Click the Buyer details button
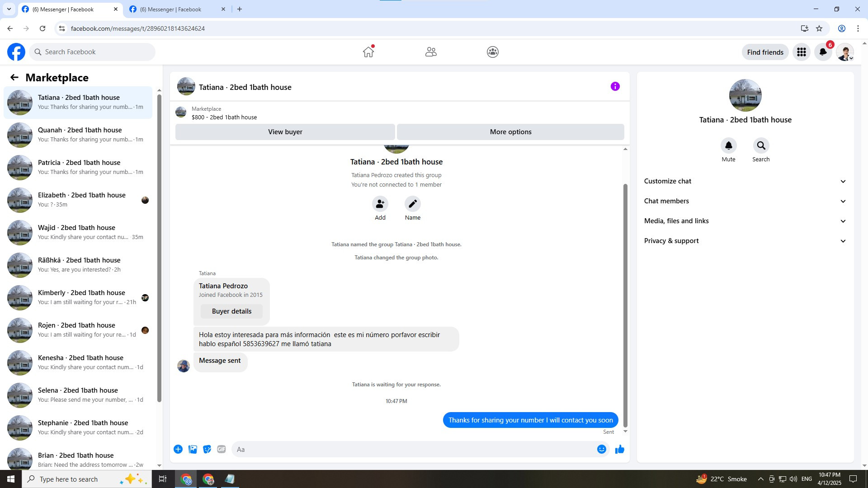 [231, 311]
